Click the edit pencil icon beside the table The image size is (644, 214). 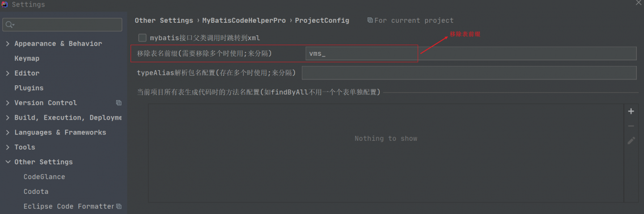pyautogui.click(x=631, y=141)
